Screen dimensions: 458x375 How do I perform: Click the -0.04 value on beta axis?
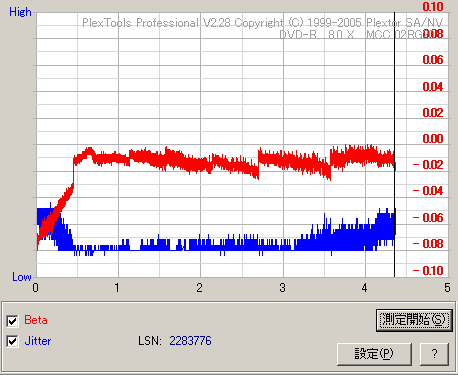[428, 191]
